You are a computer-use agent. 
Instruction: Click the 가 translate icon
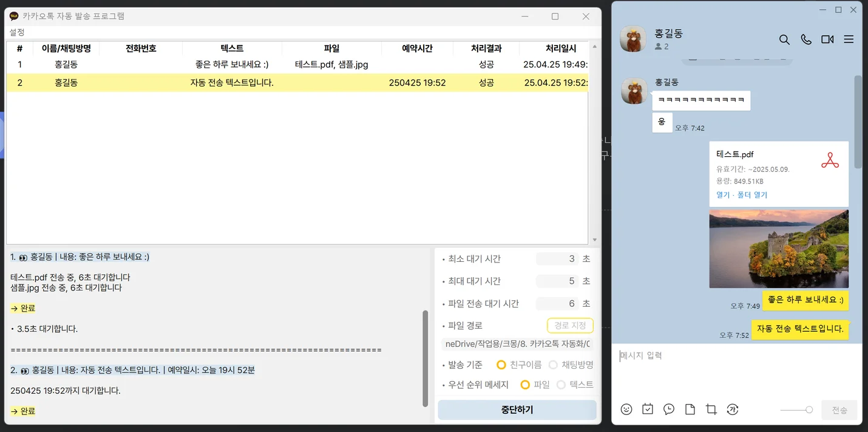point(733,410)
